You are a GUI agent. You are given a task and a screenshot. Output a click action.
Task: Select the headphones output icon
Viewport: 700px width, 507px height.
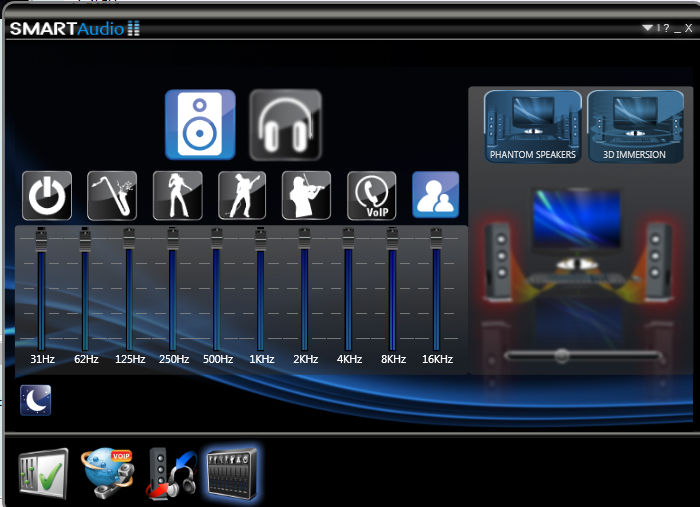click(285, 125)
